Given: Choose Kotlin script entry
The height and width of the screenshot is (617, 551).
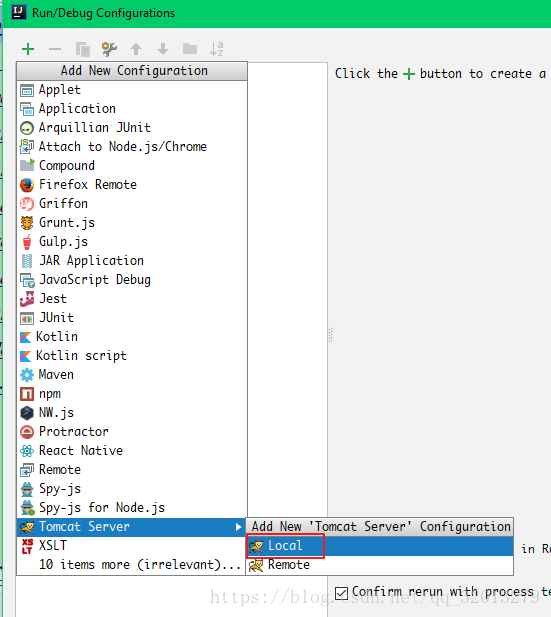Looking at the screenshot, I should (x=132, y=356).
